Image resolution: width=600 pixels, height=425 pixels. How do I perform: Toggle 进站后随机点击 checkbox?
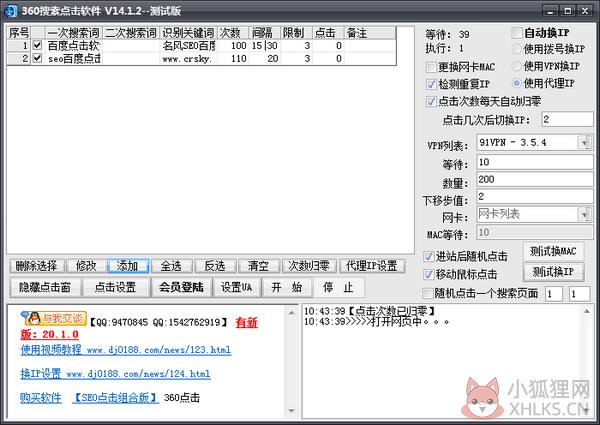click(x=429, y=256)
